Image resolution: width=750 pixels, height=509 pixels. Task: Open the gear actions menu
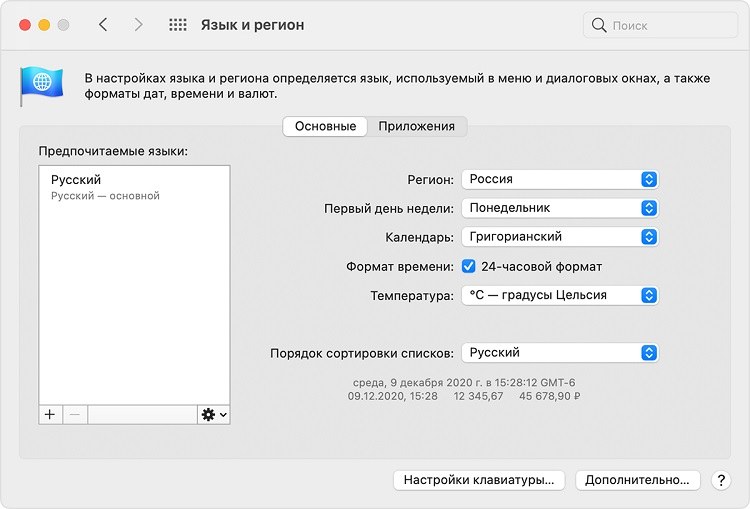click(214, 414)
